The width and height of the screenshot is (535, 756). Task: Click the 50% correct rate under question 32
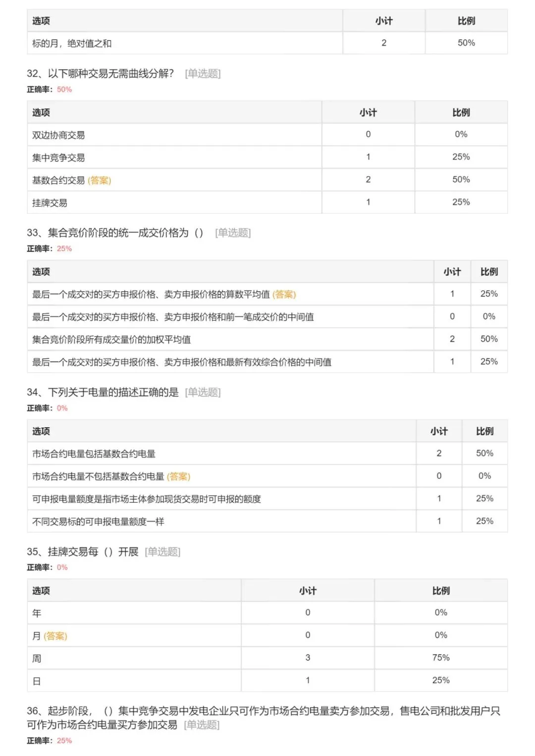(64, 90)
